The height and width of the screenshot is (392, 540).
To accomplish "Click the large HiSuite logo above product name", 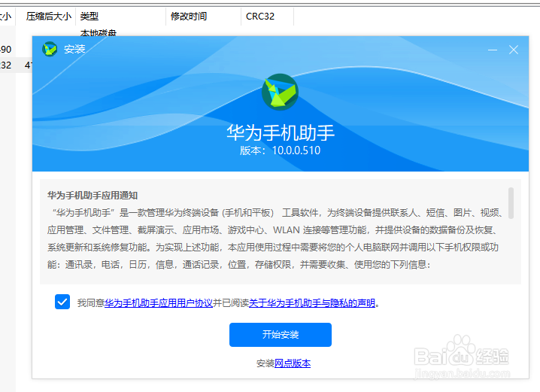I will click(280, 92).
